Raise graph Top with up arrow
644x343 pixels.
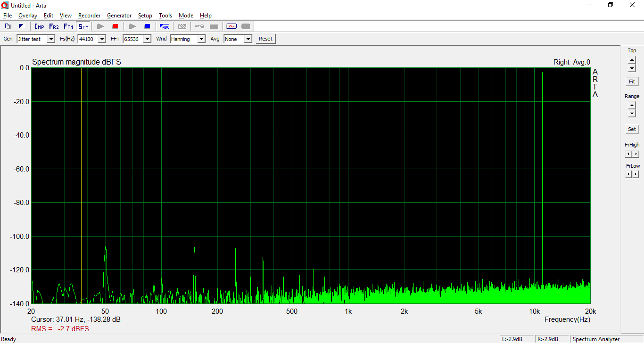[632, 60]
